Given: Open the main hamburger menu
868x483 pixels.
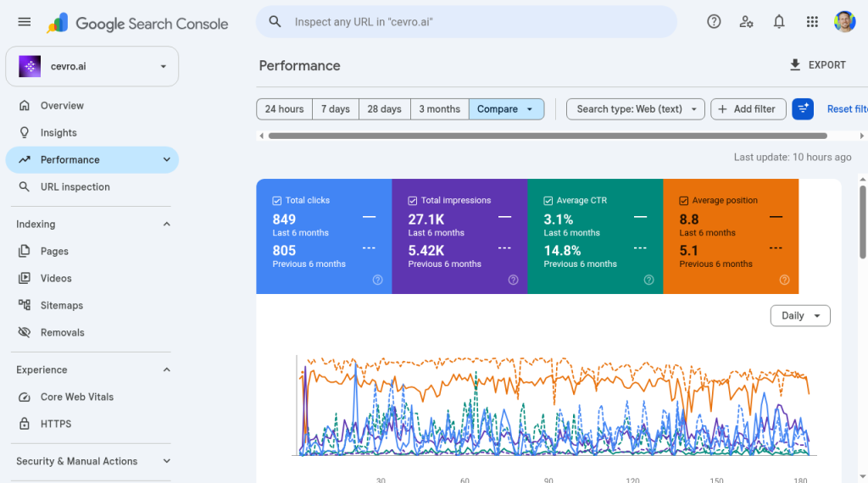Looking at the screenshot, I should tap(25, 22).
